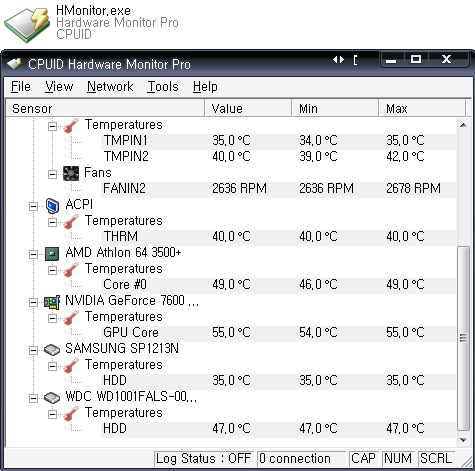This screenshot has height=471, width=475.
Task: Select the THRM sensor row
Action: point(278,237)
